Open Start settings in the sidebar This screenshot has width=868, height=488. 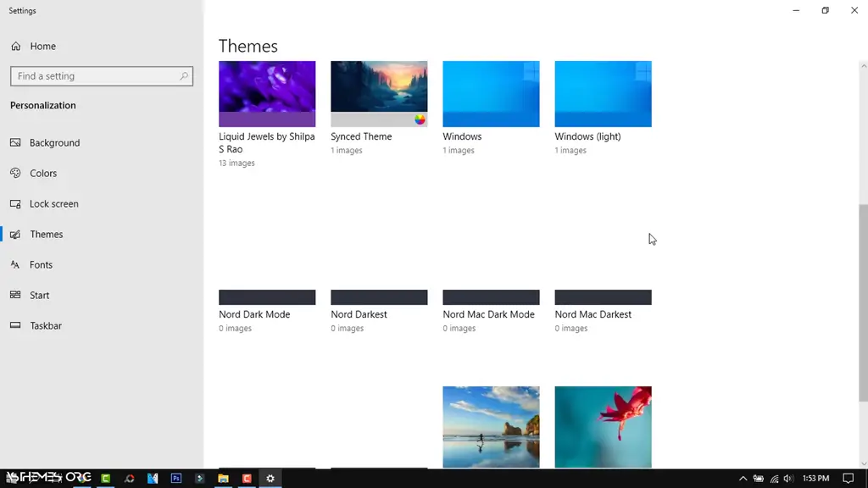tap(41, 295)
